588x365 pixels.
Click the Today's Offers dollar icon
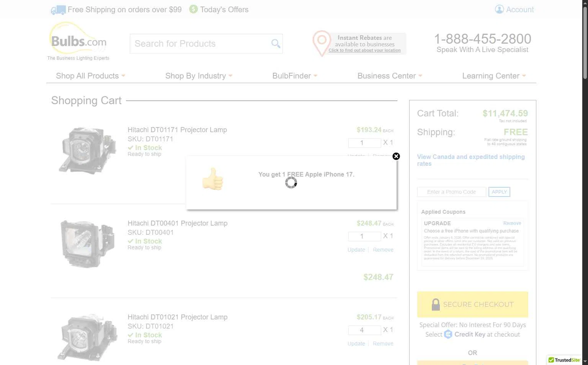point(193,9)
